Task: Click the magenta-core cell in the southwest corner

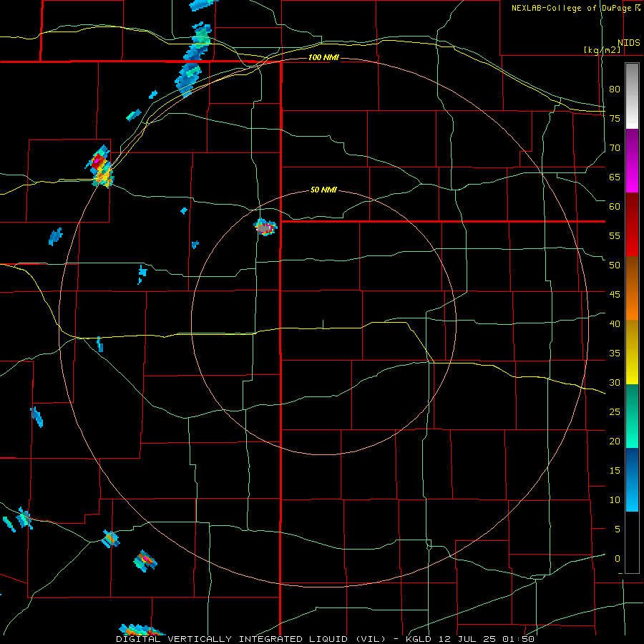Action: pos(145,561)
